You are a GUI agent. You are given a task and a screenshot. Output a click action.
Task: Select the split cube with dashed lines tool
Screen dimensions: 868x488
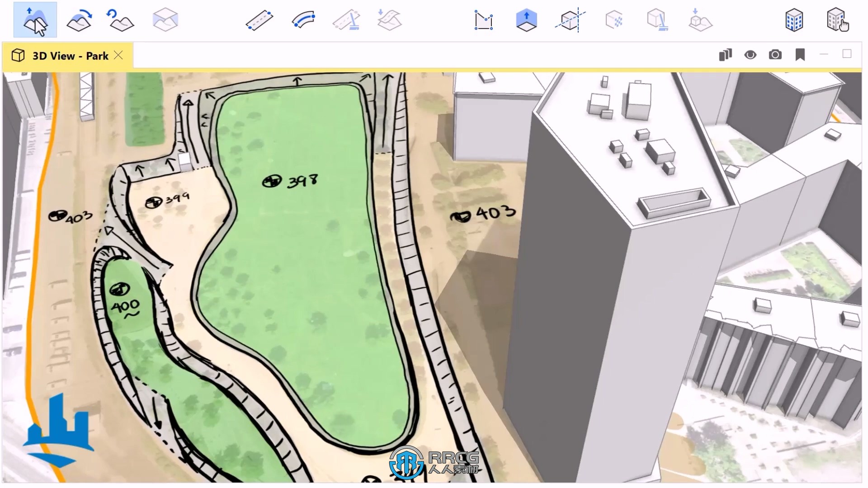571,21
